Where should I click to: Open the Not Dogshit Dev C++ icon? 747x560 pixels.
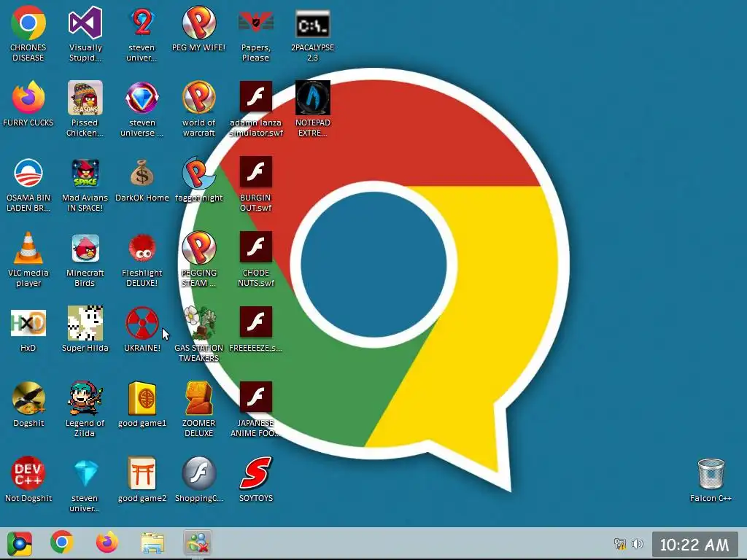click(x=28, y=473)
